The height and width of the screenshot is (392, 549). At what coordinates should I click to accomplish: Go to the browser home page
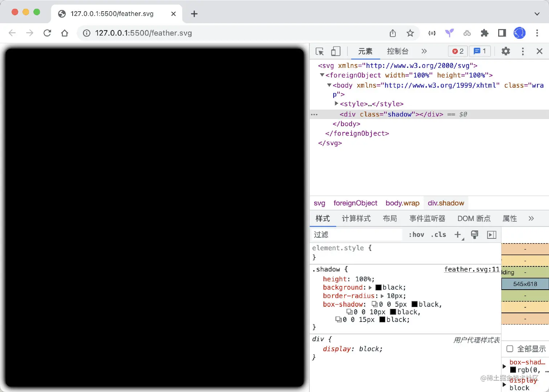(x=65, y=33)
